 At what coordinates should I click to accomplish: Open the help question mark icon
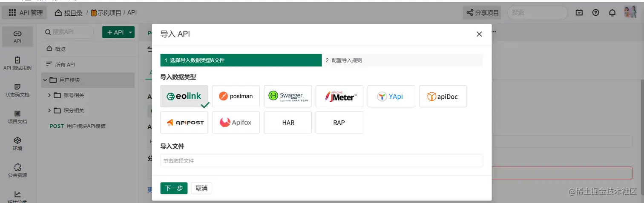point(596,13)
